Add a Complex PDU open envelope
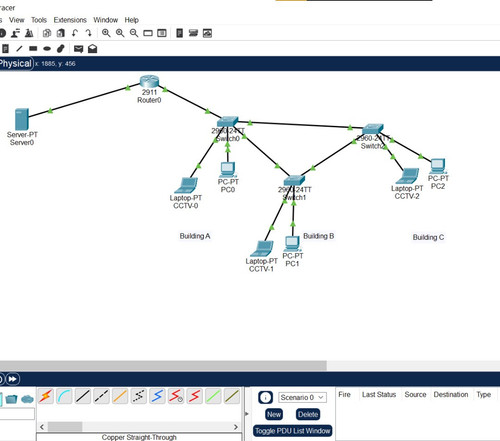This screenshot has height=441, width=500. point(92,49)
